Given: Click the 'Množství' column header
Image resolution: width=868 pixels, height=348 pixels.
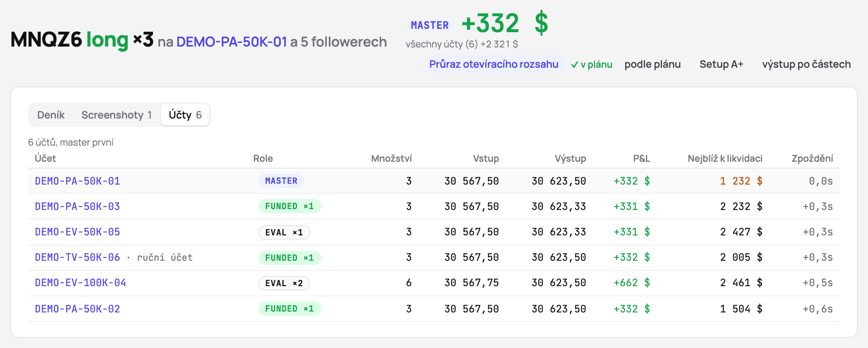Looking at the screenshot, I should tap(392, 158).
